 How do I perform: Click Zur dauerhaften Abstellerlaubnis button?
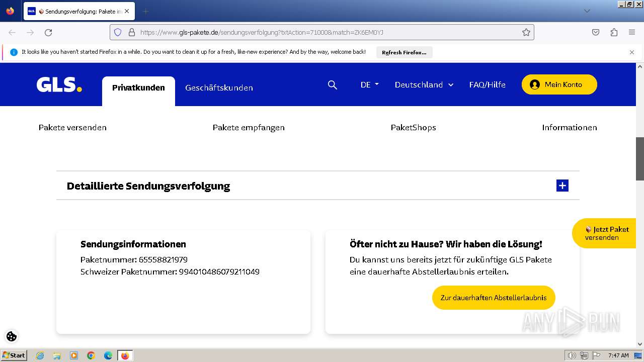click(x=494, y=298)
